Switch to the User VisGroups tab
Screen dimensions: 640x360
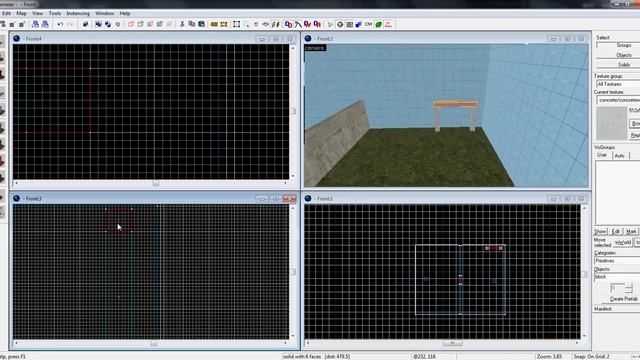[x=602, y=156]
